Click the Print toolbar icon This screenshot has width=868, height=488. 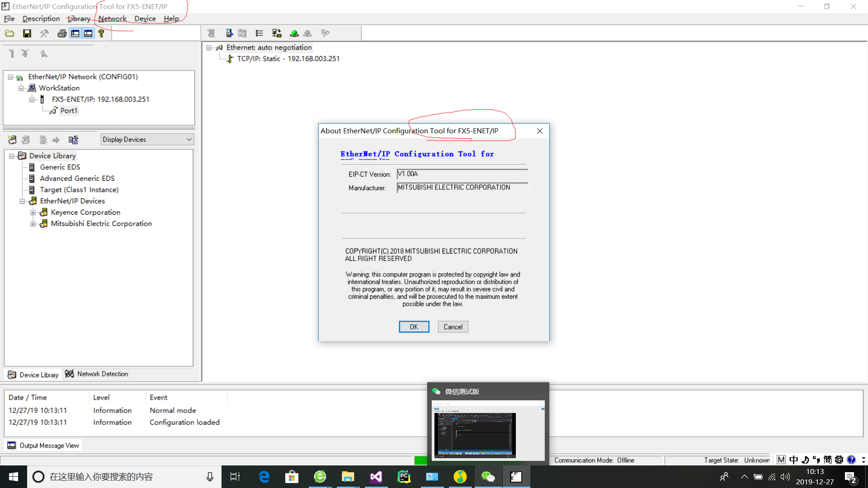[62, 33]
